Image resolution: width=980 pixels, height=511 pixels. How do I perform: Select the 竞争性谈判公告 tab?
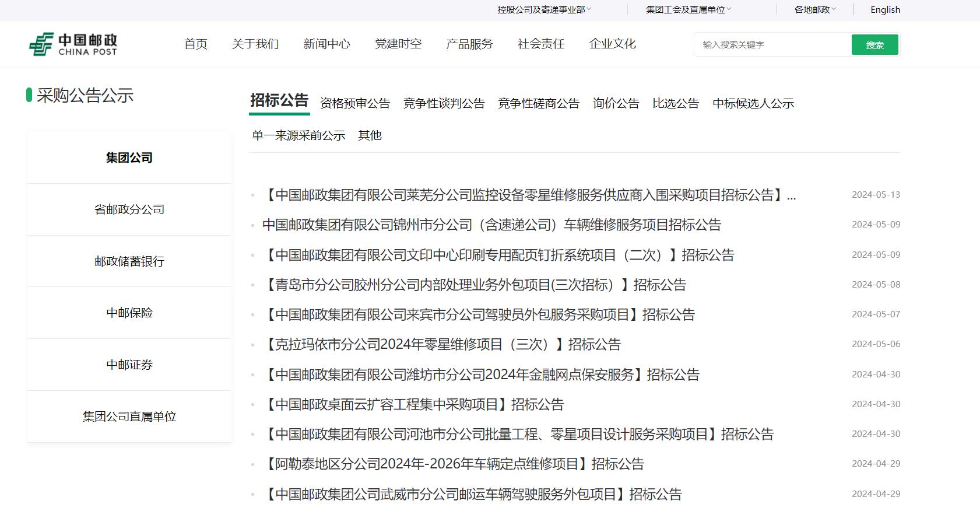click(x=444, y=103)
